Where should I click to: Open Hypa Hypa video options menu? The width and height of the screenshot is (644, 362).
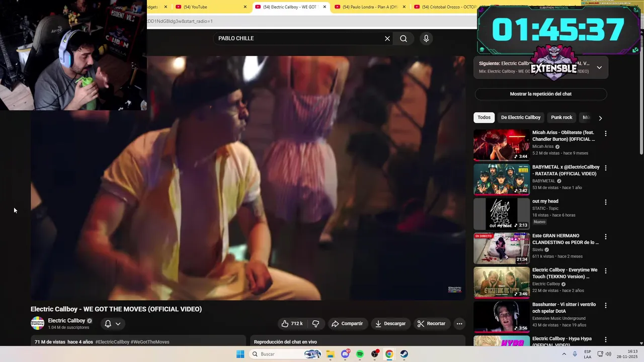(x=606, y=340)
